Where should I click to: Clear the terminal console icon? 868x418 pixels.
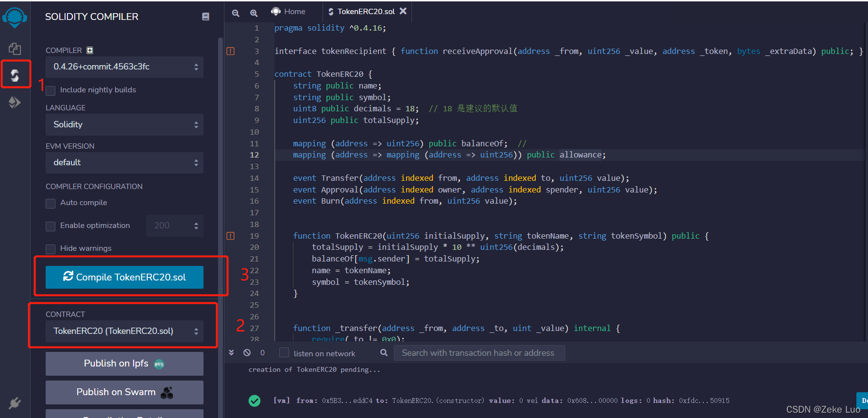247,352
